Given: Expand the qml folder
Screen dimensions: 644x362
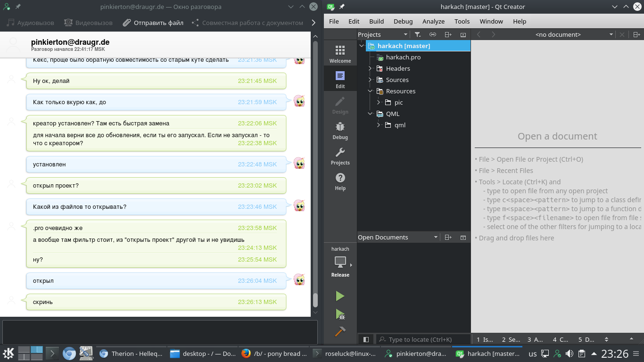Looking at the screenshot, I should tap(379, 125).
